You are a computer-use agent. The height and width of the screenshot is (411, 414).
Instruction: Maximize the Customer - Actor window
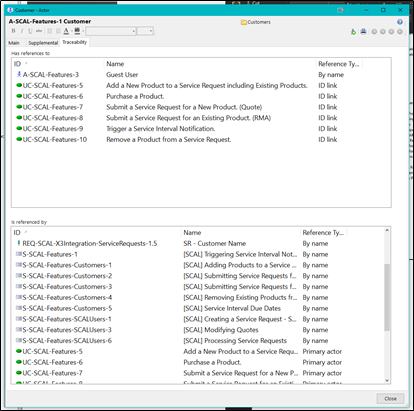tap(383, 10)
